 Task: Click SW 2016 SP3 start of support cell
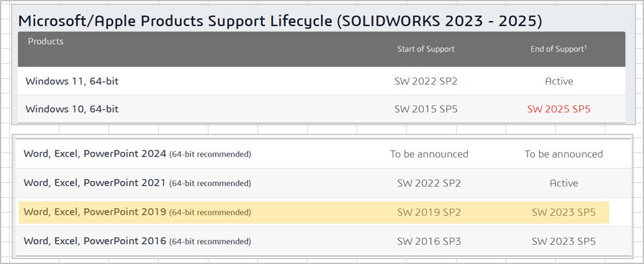point(429,242)
